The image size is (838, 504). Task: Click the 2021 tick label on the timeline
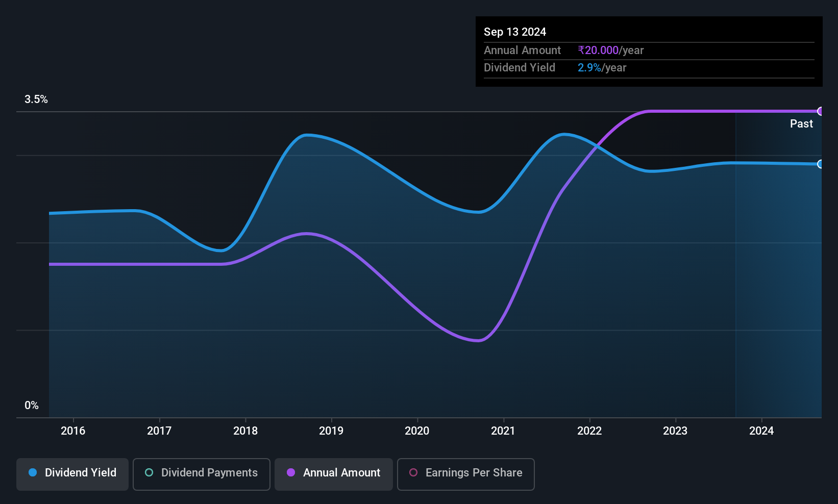click(x=503, y=431)
